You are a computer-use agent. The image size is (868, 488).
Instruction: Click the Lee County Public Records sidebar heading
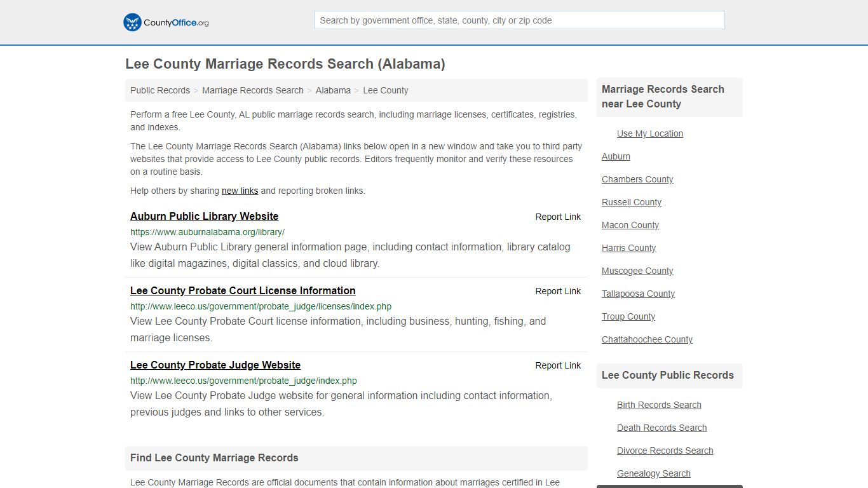click(x=667, y=375)
